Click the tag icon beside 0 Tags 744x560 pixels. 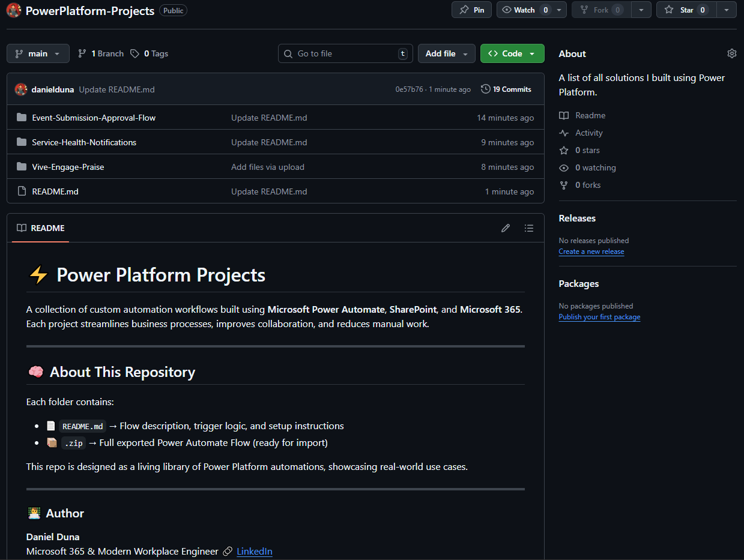pos(135,53)
